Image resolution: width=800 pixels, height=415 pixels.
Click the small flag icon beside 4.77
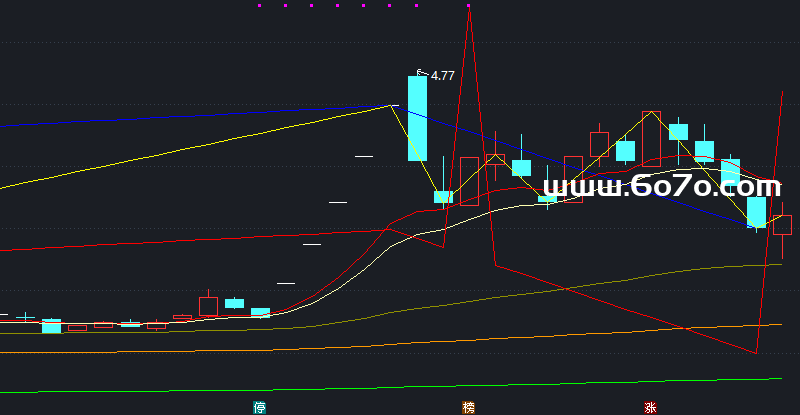(x=421, y=72)
